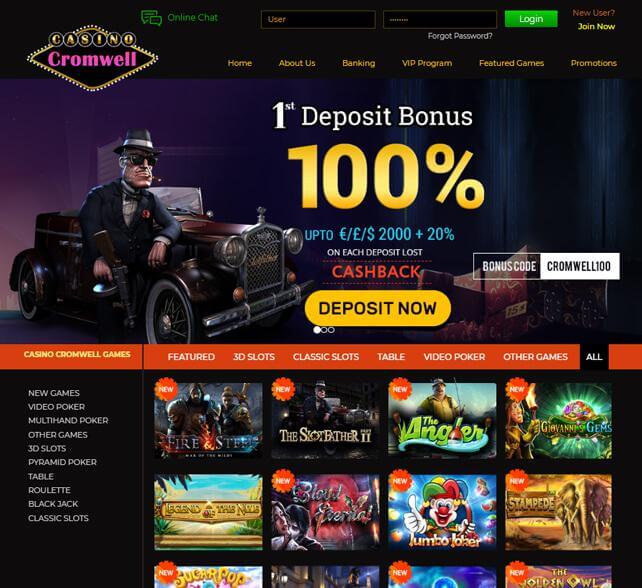
Task: Click the Casino Cromwell logo
Action: click(93, 57)
